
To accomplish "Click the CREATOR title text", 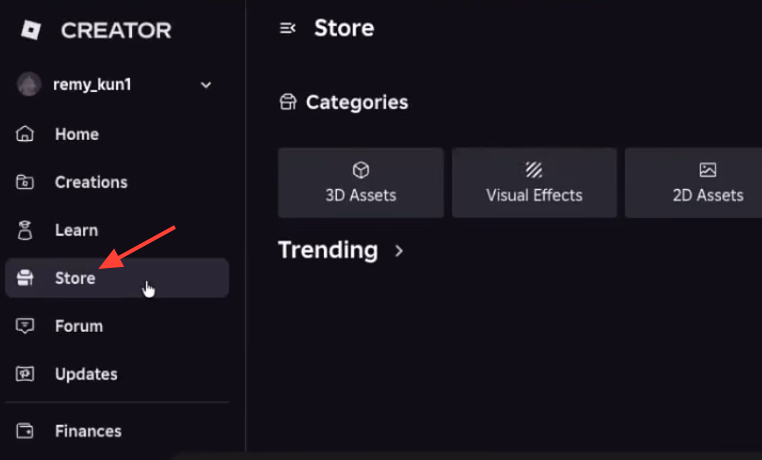I will coord(116,31).
